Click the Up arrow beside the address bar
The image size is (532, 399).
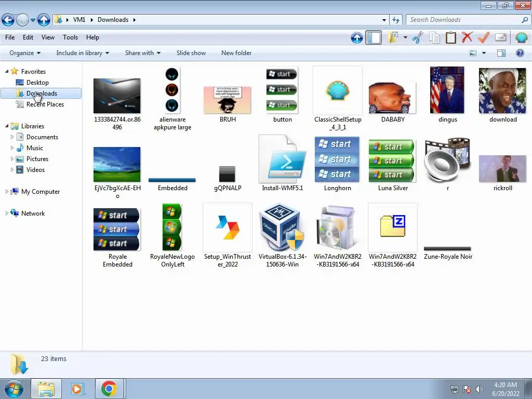44,20
